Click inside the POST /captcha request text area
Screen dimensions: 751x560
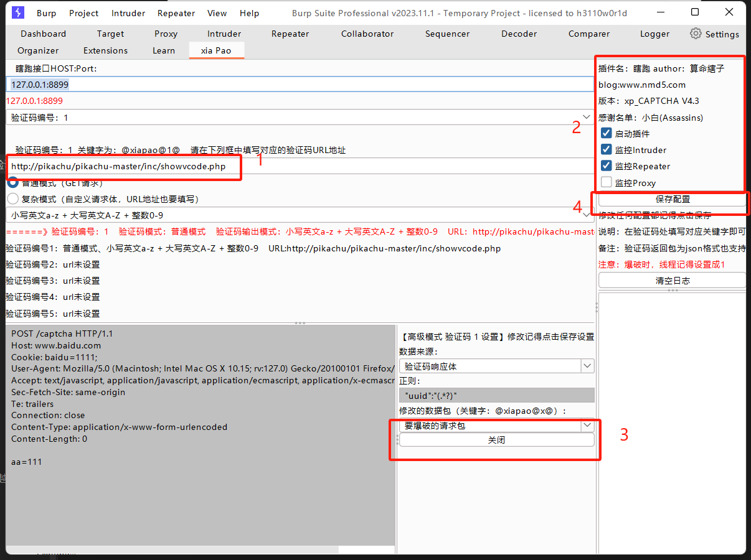(201, 436)
